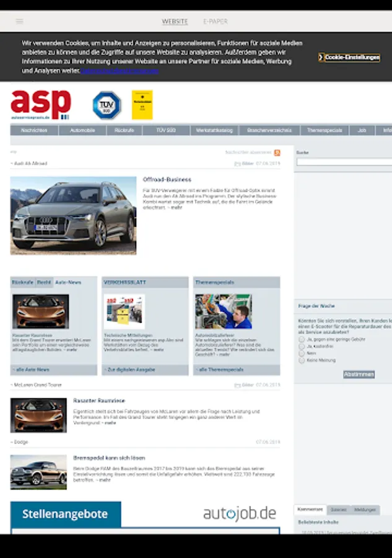The width and height of the screenshot is (392, 558).
Task: Open the Datenschutzbestimmungen link in cookie banner
Action: click(120, 71)
